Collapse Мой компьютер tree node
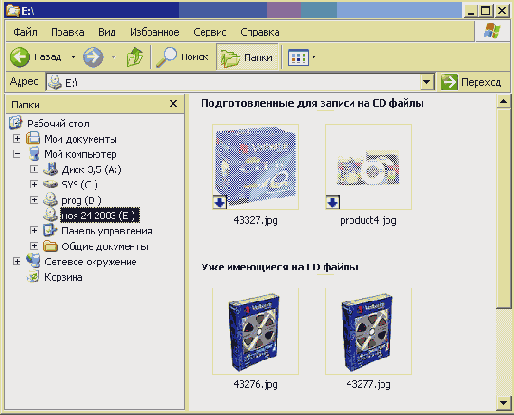The height and width of the screenshot is (415, 514). [17, 154]
